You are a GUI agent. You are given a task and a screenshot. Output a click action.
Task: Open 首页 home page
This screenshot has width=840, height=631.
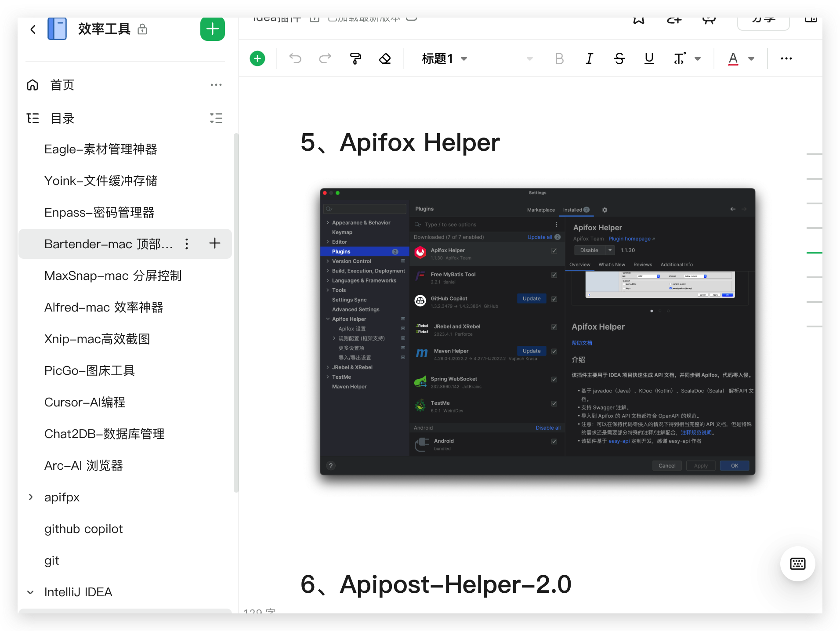[62, 85]
